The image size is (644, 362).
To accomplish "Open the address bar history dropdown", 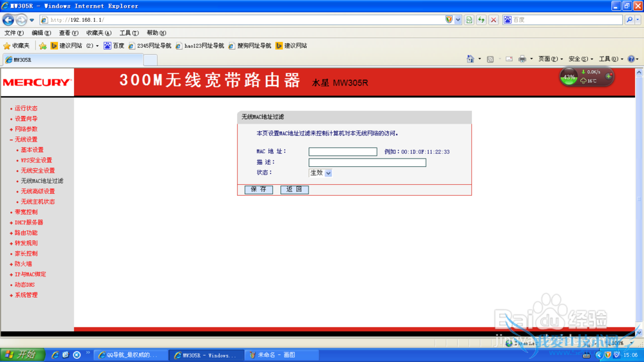I will coord(458,20).
